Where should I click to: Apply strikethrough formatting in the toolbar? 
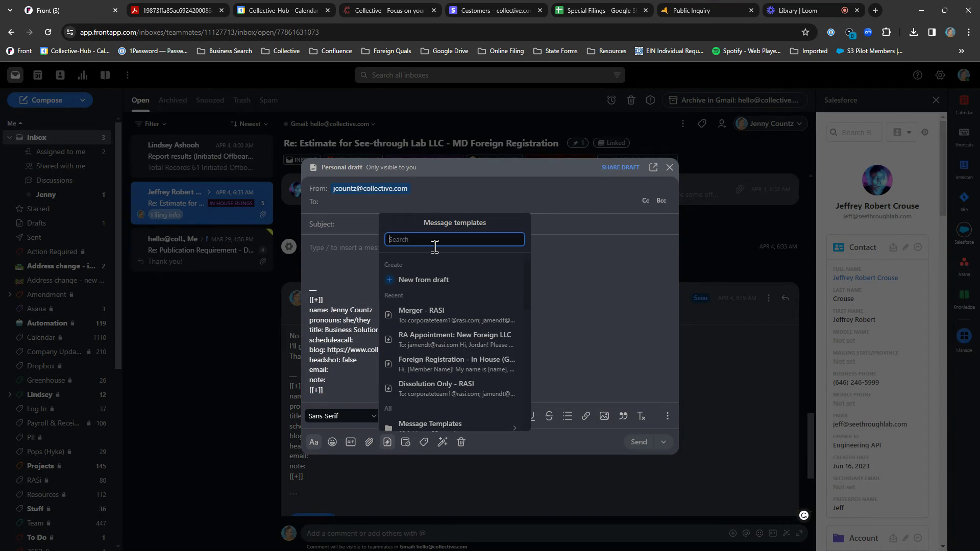click(x=549, y=416)
